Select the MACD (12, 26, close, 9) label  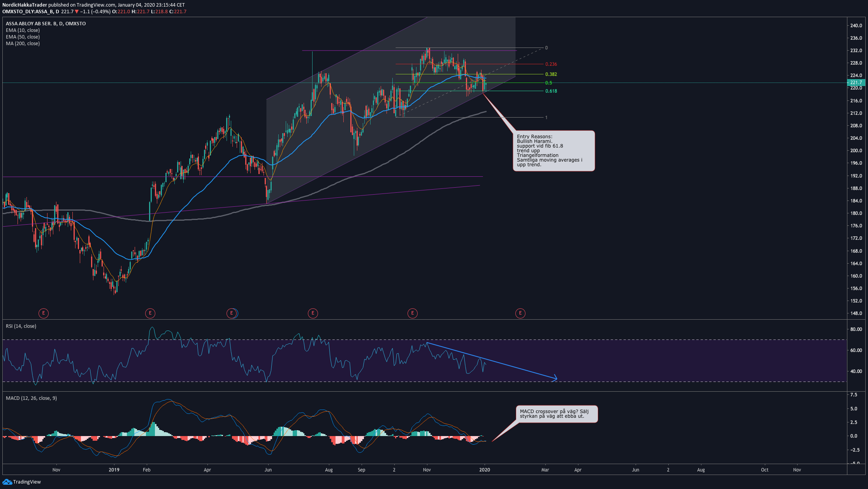(x=31, y=398)
